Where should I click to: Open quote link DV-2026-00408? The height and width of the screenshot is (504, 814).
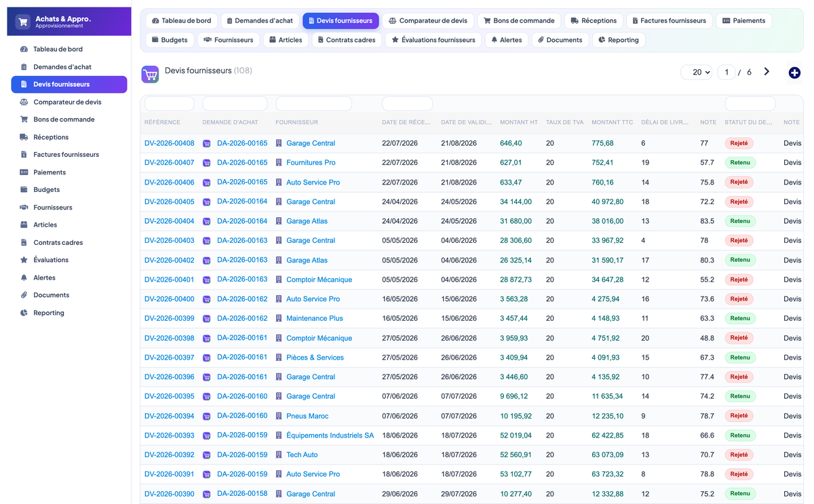(170, 143)
